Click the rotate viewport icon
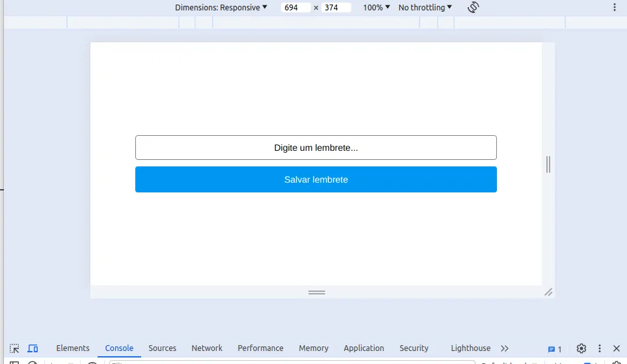The height and width of the screenshot is (364, 627). [473, 7]
